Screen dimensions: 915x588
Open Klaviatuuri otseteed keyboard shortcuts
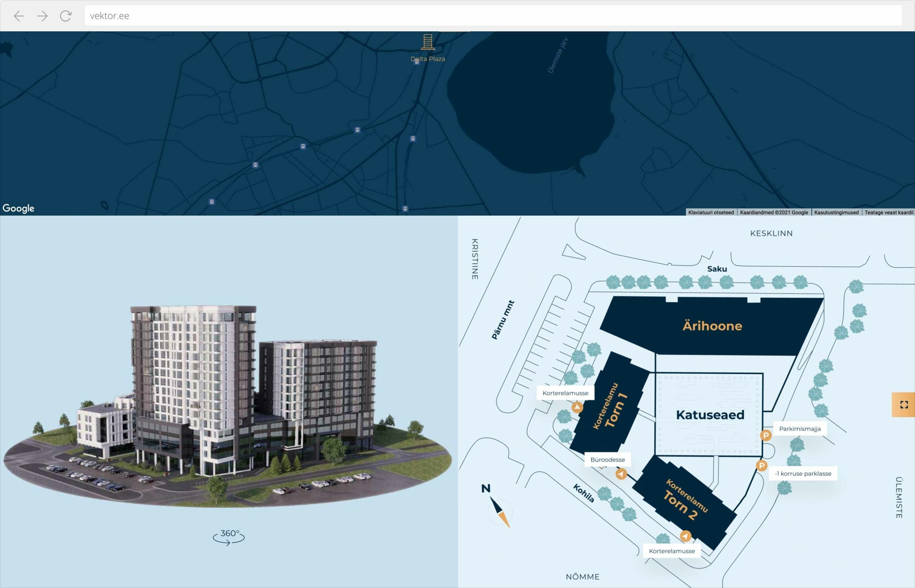coord(711,212)
